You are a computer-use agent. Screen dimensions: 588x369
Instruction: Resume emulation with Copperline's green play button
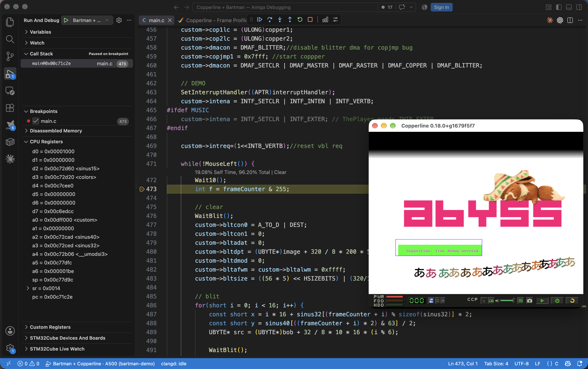tap(542, 301)
